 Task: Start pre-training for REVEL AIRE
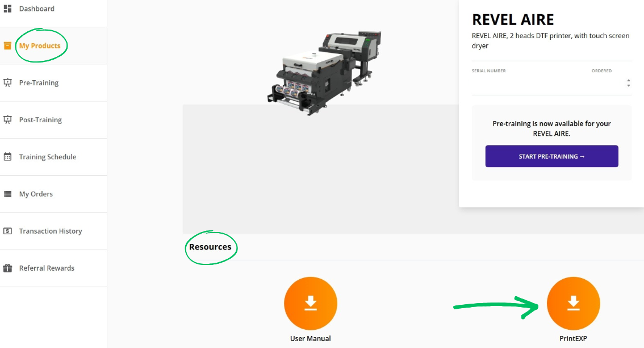coord(551,156)
